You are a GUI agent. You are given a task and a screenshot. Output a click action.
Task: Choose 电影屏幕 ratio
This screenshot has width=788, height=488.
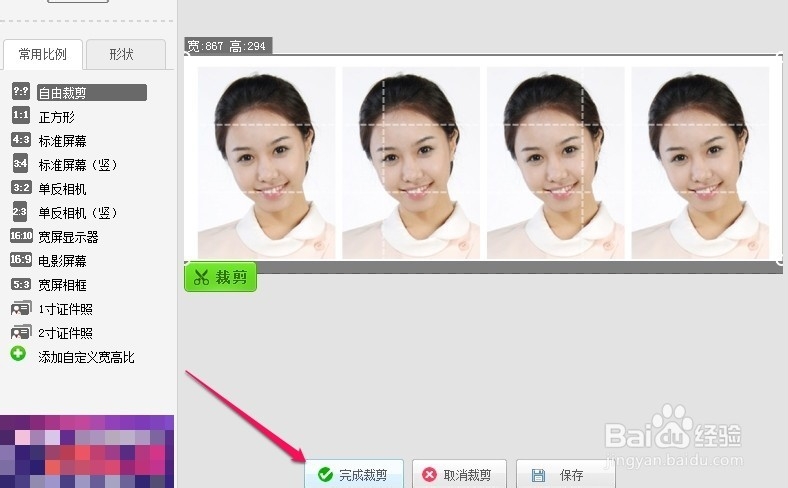(62, 261)
